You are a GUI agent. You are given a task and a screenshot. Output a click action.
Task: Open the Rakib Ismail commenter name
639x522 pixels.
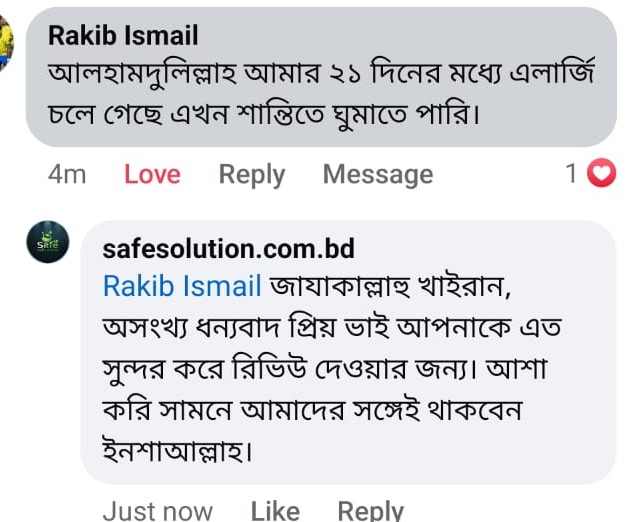point(123,36)
